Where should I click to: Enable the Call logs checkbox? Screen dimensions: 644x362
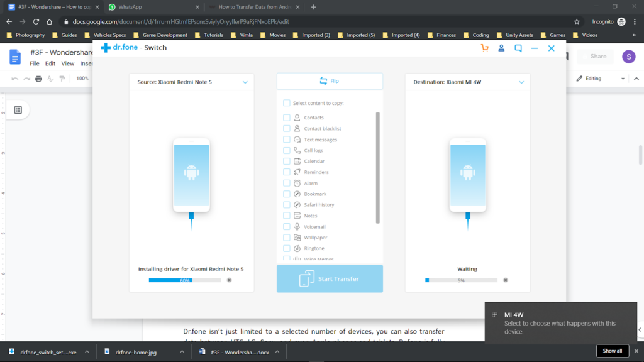(x=287, y=150)
